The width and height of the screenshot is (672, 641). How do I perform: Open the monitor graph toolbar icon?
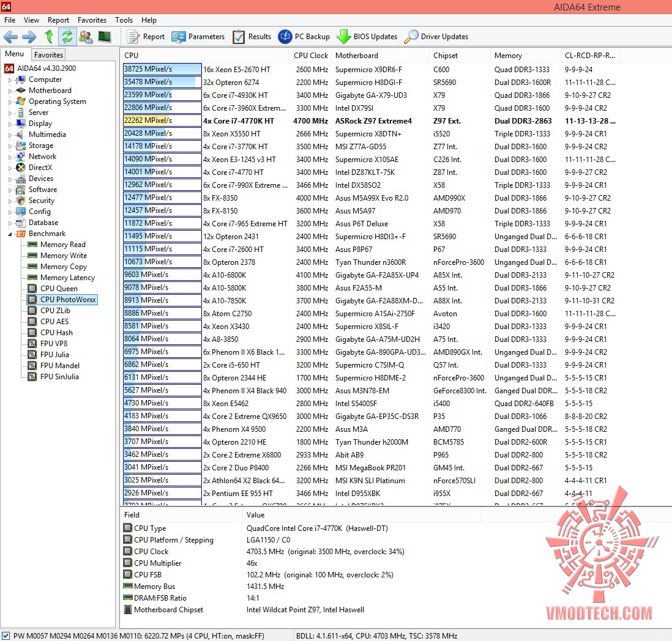pyautogui.click(x=105, y=37)
